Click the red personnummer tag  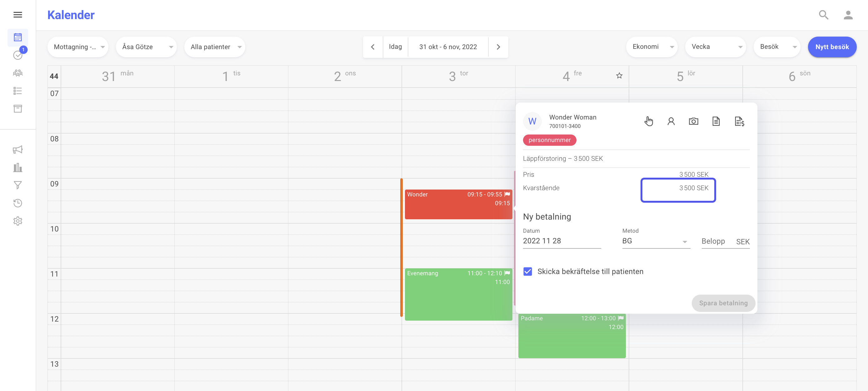click(x=550, y=140)
